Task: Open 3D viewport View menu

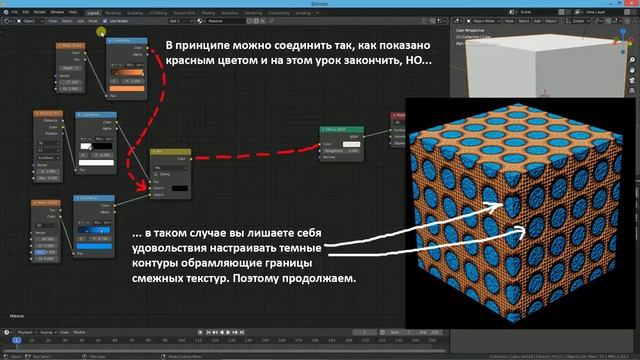Action: coord(509,21)
